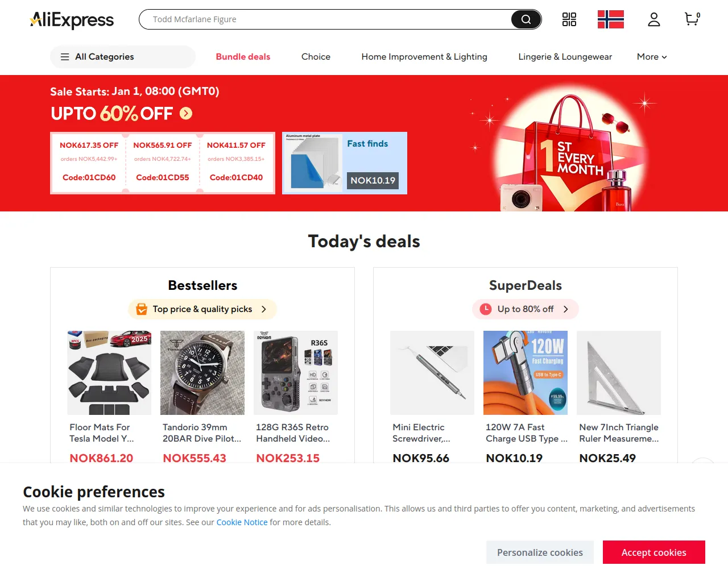Open the QR code scanner icon
The height and width of the screenshot is (582, 728).
569,19
